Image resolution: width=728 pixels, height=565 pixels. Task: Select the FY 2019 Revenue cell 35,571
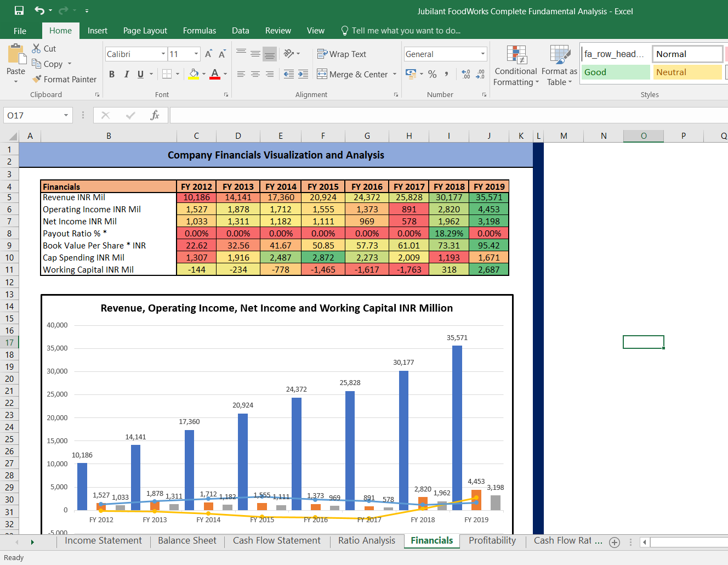click(x=489, y=197)
